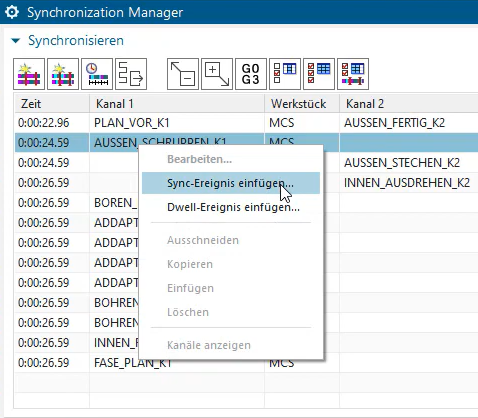Choose Sync-Ereignis einfügen... from context menu
Viewport: 478px width, 418px height.
pos(231,183)
